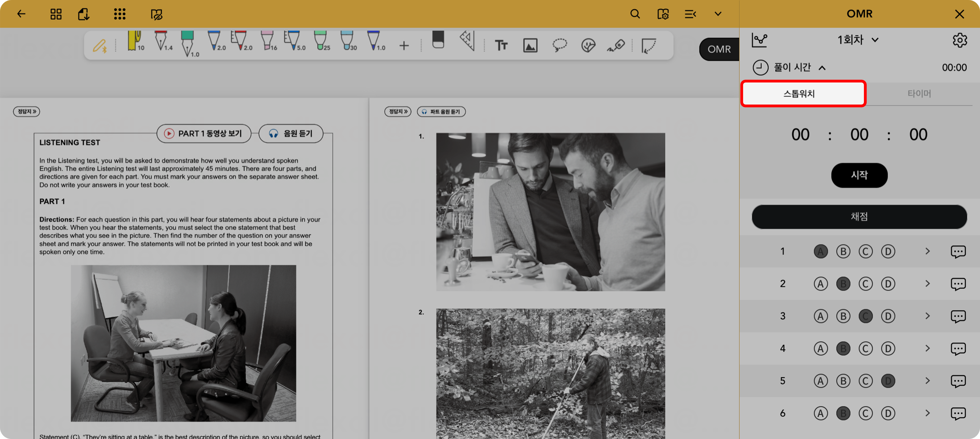
Task: Expand question 6 row chevron
Action: tap(927, 413)
